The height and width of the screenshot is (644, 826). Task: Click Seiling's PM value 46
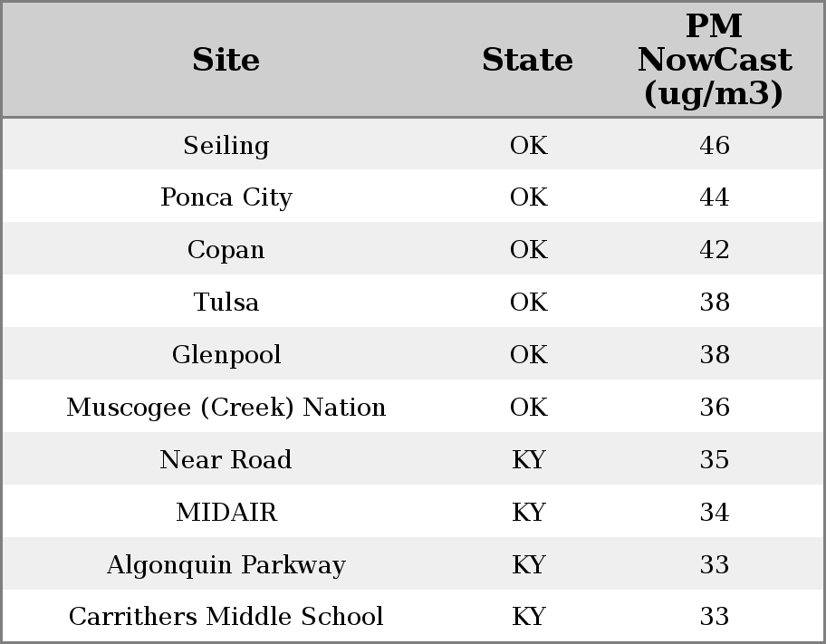pos(714,146)
